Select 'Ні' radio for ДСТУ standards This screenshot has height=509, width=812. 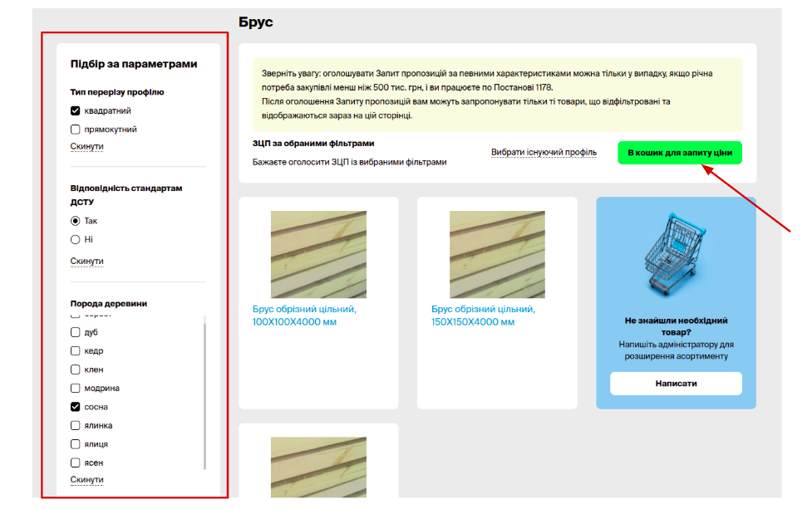click(x=76, y=239)
